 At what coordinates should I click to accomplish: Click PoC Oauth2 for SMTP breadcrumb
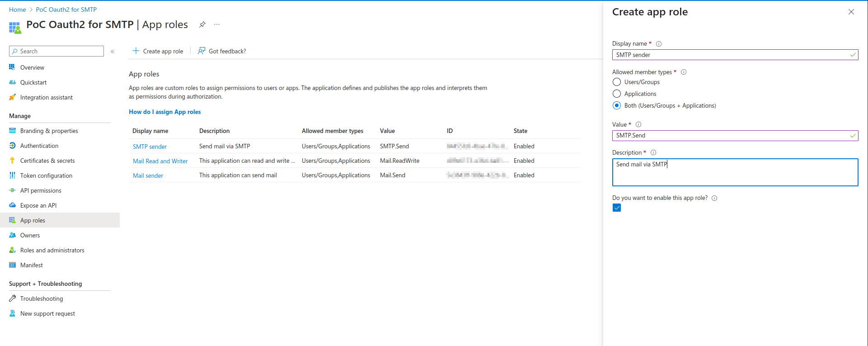coord(66,9)
